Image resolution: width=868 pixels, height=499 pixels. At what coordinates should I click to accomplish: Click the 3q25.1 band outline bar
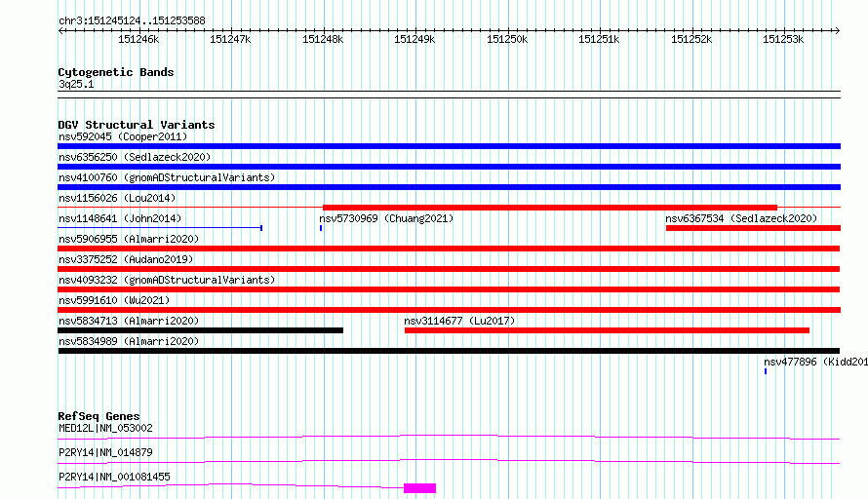point(449,95)
